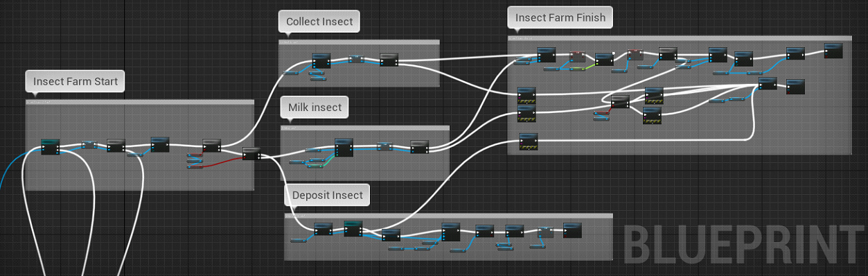
Task: Click the Deposit Insect comment bubble
Action: pos(327,195)
